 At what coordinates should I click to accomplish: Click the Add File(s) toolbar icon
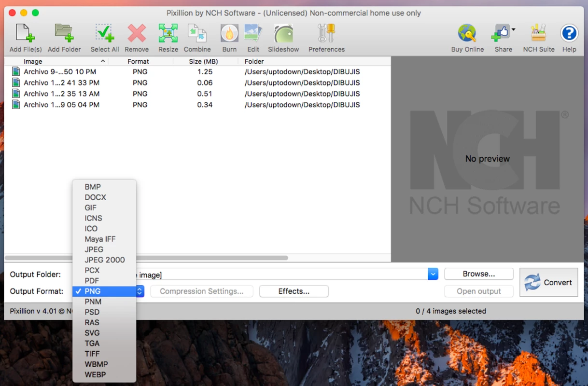(26, 33)
